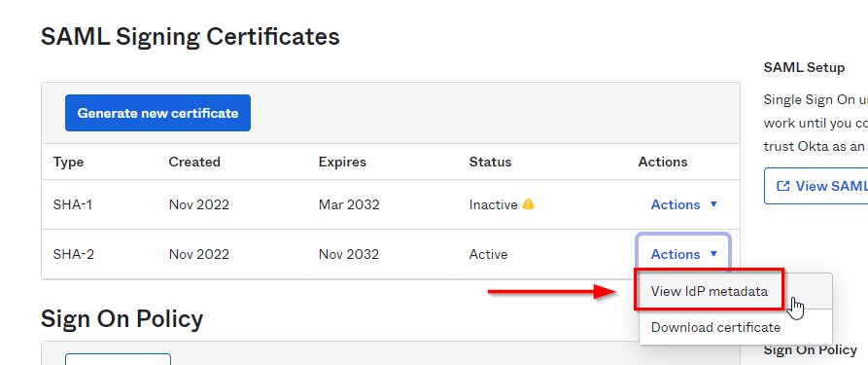This screenshot has width=868, height=365.
Task: Select View IdP metadata menu option
Action: pyautogui.click(x=710, y=291)
